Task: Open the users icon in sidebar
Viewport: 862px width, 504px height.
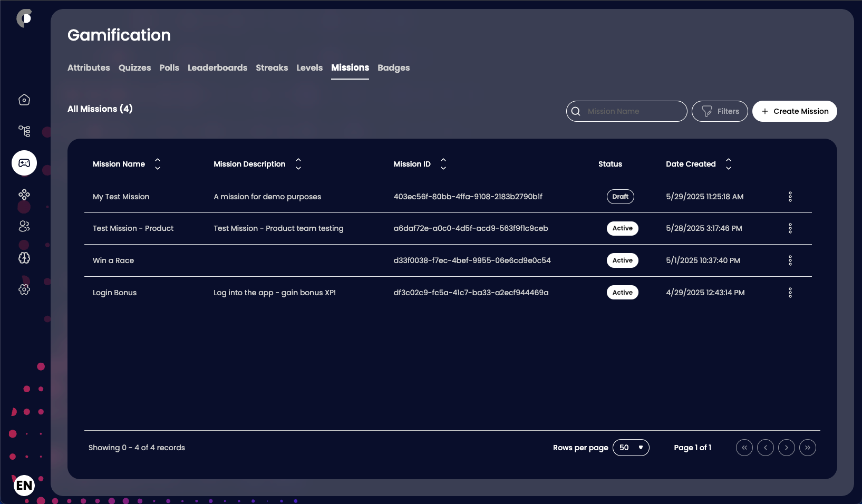Action: pos(24,226)
